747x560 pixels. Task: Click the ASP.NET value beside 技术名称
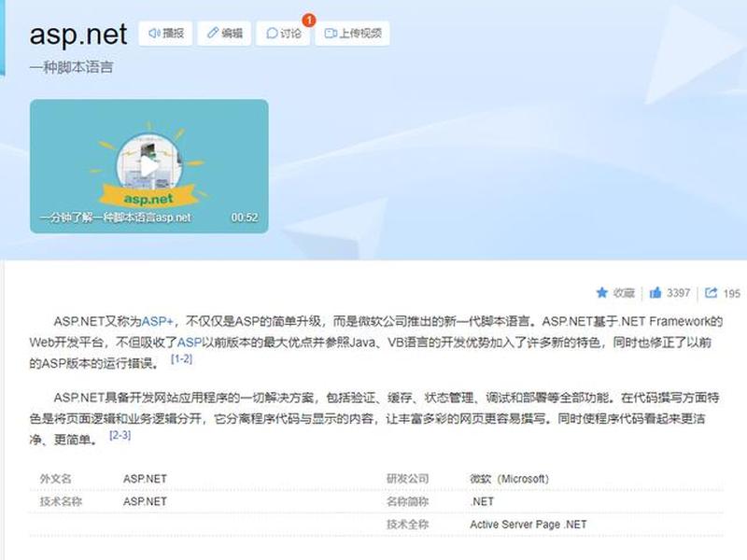point(145,501)
